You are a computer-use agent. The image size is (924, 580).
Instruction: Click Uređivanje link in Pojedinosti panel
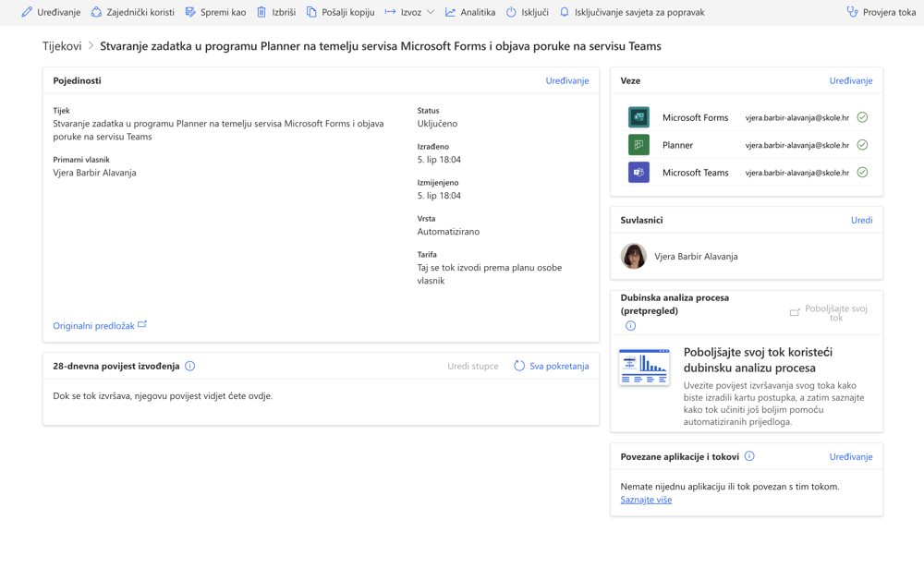(x=567, y=80)
